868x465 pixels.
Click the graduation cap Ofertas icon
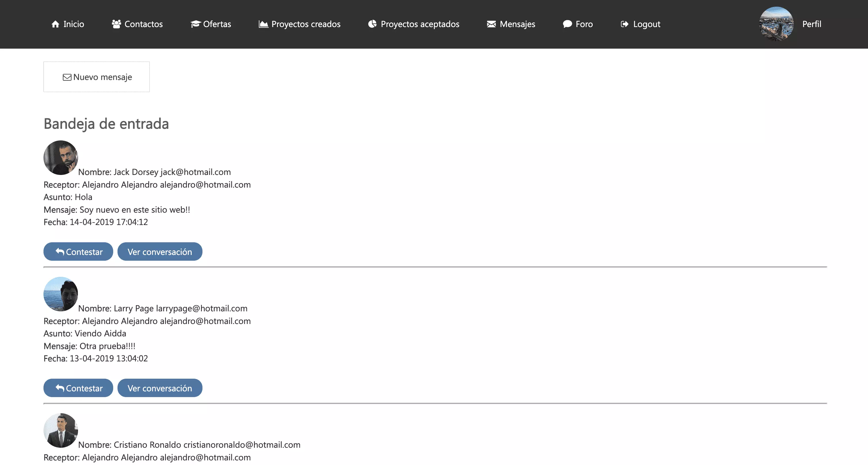(x=196, y=24)
